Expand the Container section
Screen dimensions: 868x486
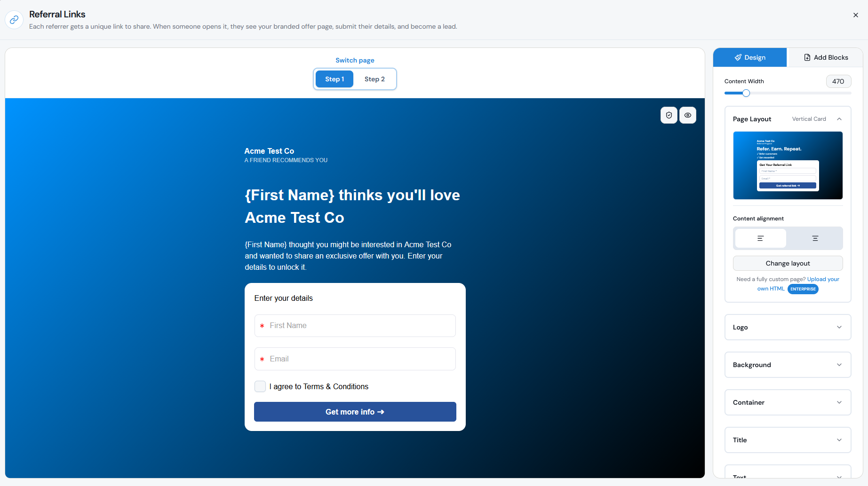click(x=788, y=402)
